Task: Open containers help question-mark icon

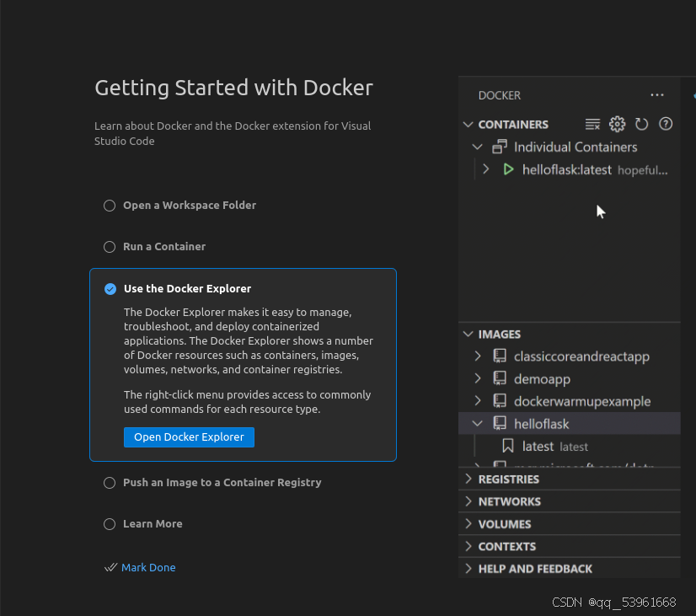Action: pos(666,125)
